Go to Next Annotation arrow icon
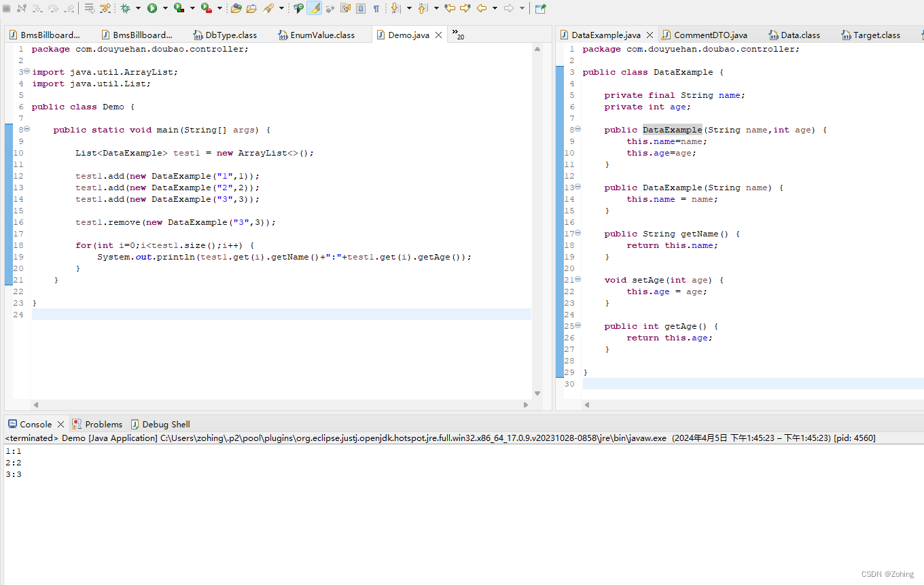This screenshot has width=924, height=585. (395, 8)
